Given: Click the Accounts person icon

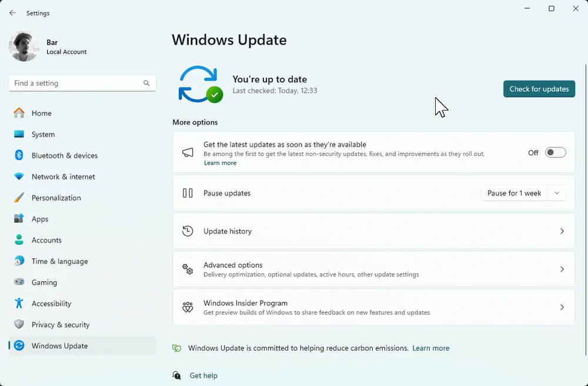Looking at the screenshot, I should coord(19,239).
